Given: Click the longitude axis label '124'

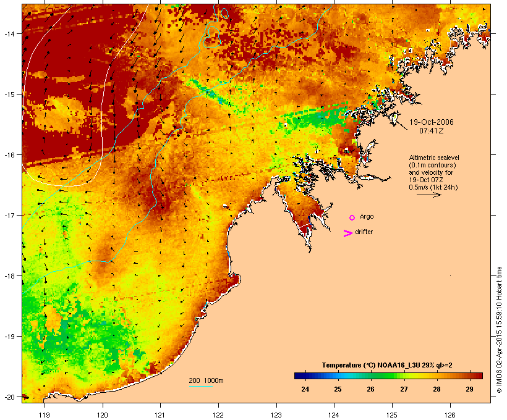Looking at the screenshot, I should pyautogui.click(x=334, y=415).
